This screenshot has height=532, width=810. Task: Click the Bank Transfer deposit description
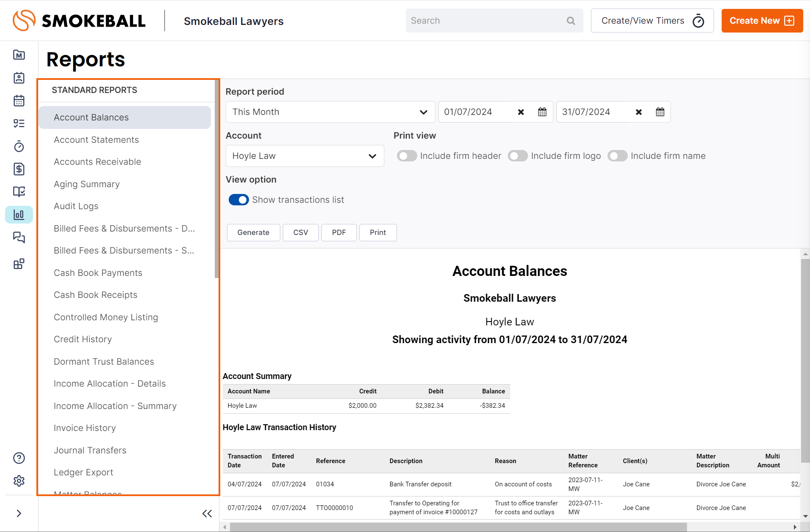click(420, 484)
